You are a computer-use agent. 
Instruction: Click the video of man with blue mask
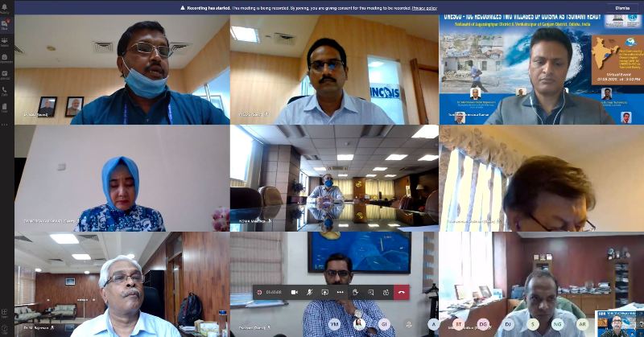pos(122,69)
